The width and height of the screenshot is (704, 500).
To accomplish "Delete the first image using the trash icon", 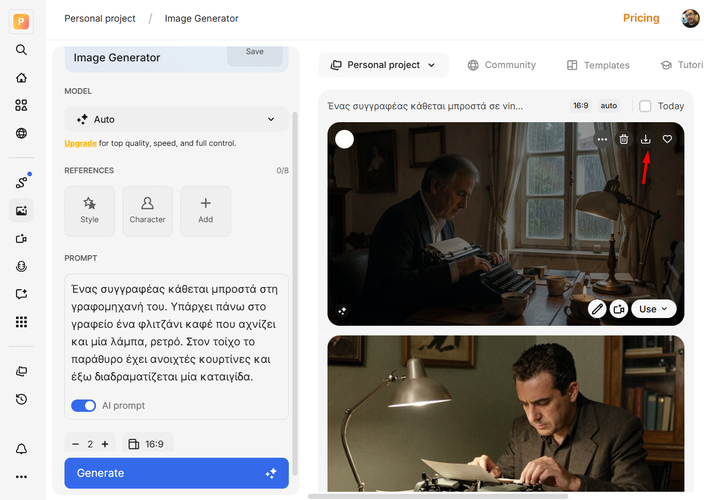I will pyautogui.click(x=624, y=139).
